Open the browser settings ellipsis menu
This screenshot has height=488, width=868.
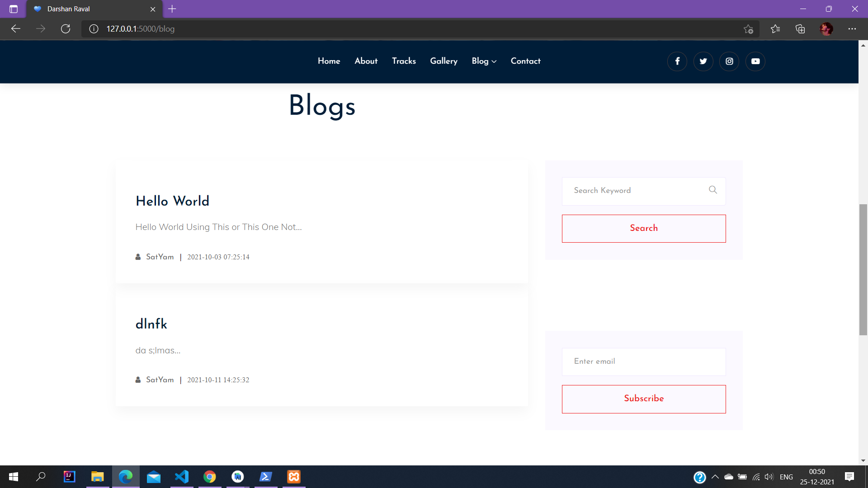853,28
